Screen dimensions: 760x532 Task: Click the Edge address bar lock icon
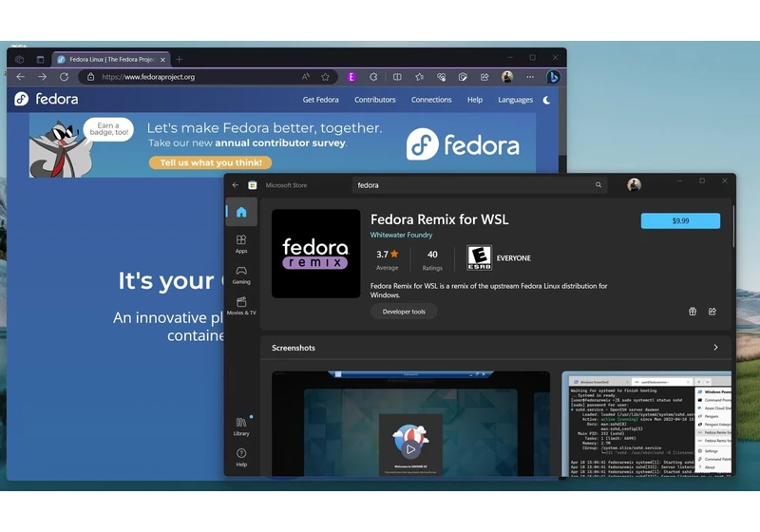90,77
